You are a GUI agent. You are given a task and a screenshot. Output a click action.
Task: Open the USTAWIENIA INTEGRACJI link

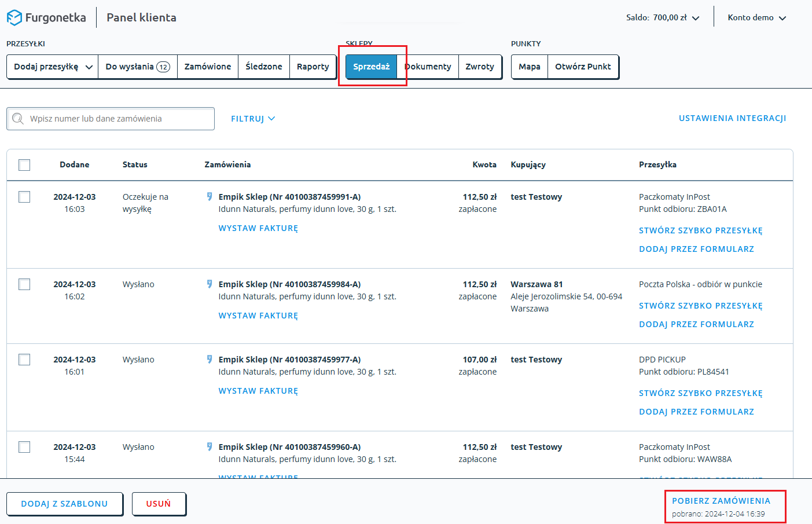coord(732,118)
